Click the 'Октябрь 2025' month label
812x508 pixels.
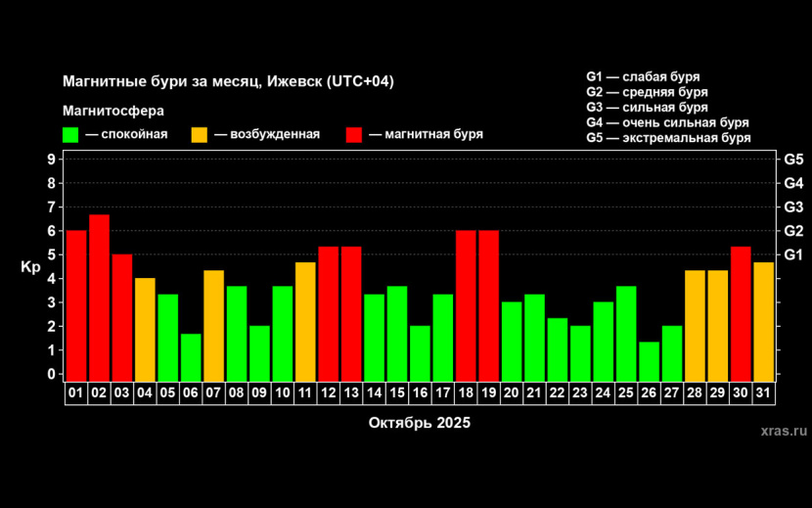click(420, 423)
